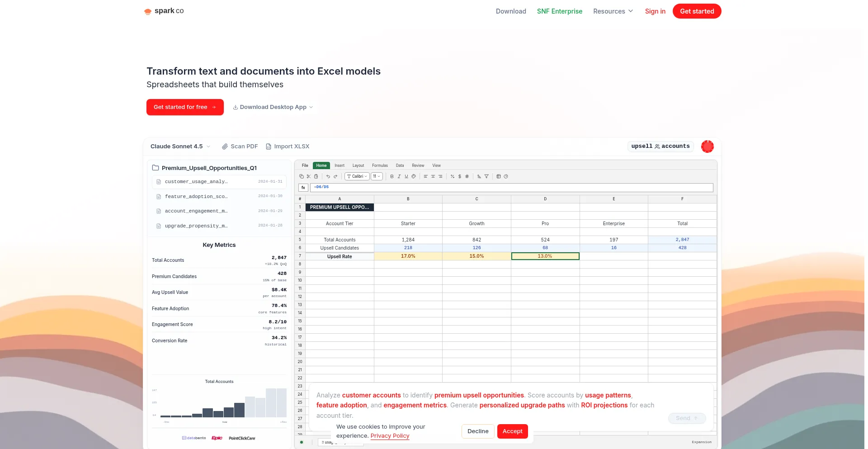868x449 pixels.
Task: Open the Calibri font dropdown
Action: pos(357,176)
